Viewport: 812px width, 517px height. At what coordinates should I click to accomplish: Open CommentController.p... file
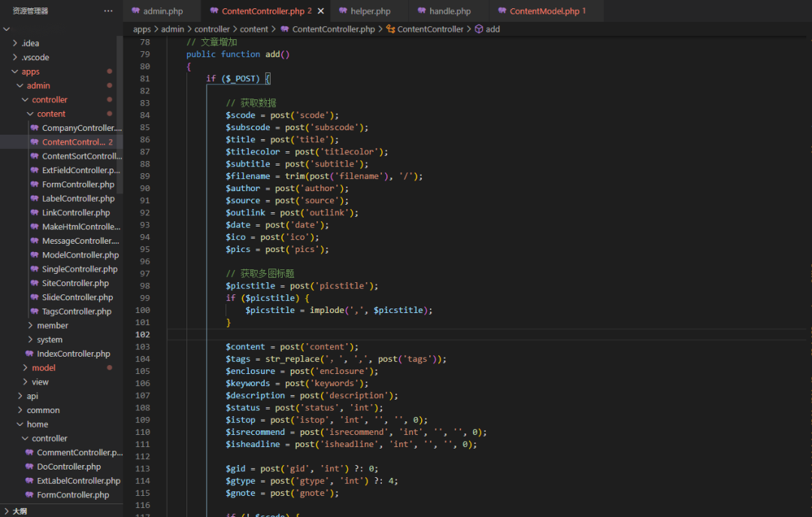(x=80, y=452)
